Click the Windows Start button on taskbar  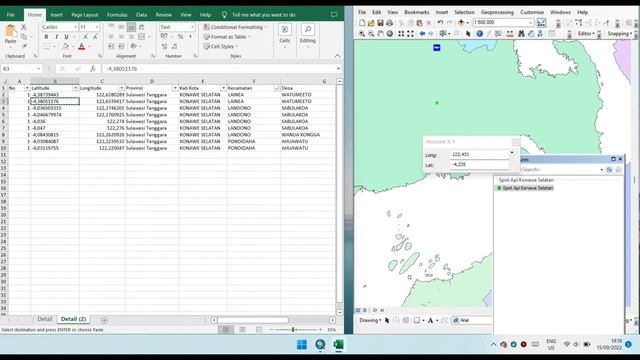click(302, 345)
